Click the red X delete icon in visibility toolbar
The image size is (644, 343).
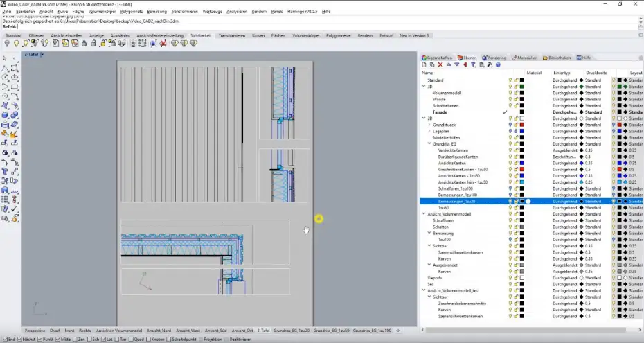point(163,44)
